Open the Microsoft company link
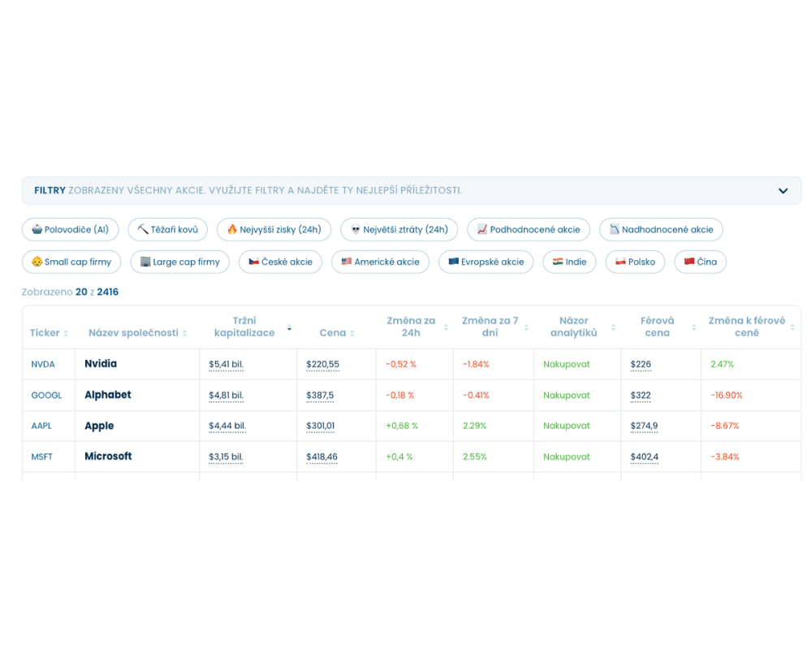 click(x=108, y=456)
